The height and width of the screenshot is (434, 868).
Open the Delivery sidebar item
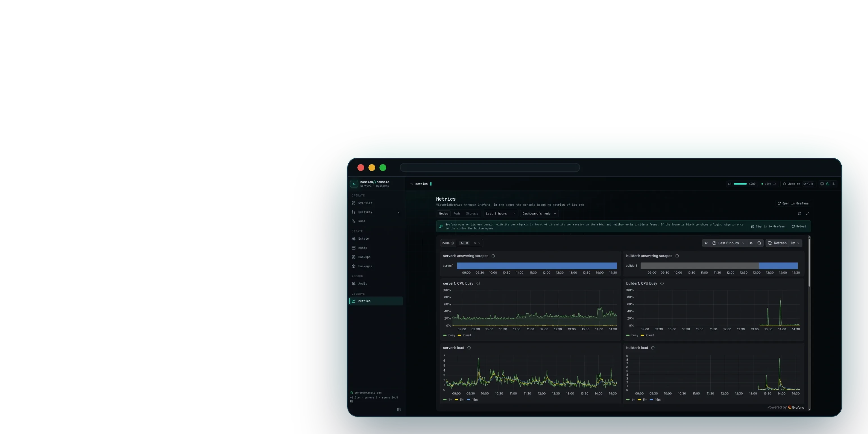coord(376,212)
